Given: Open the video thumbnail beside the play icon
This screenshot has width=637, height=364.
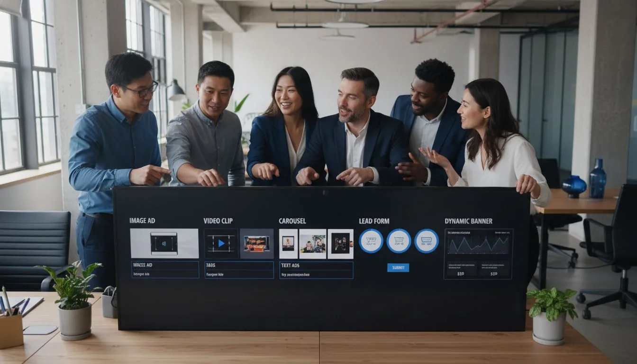Looking at the screenshot, I should click(256, 243).
